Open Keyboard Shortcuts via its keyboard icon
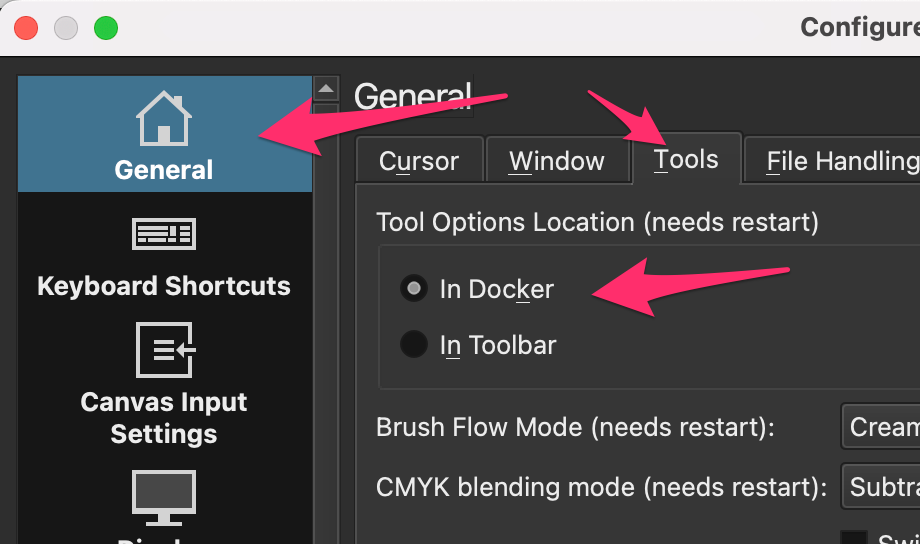Image resolution: width=920 pixels, height=544 pixels. (164, 235)
